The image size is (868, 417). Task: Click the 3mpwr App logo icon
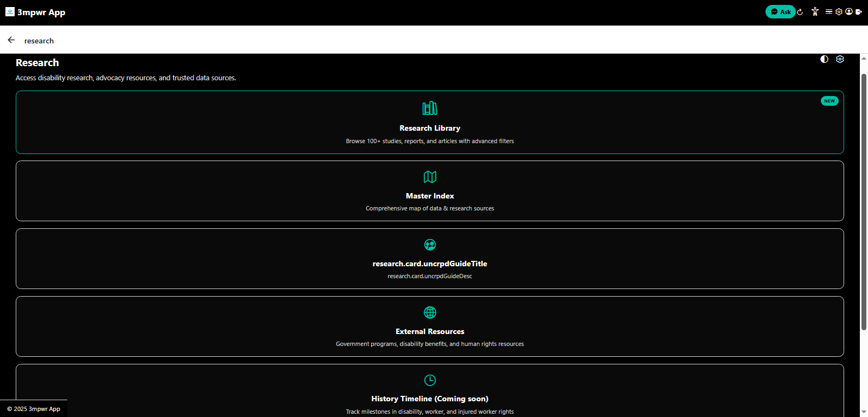pyautogui.click(x=10, y=12)
